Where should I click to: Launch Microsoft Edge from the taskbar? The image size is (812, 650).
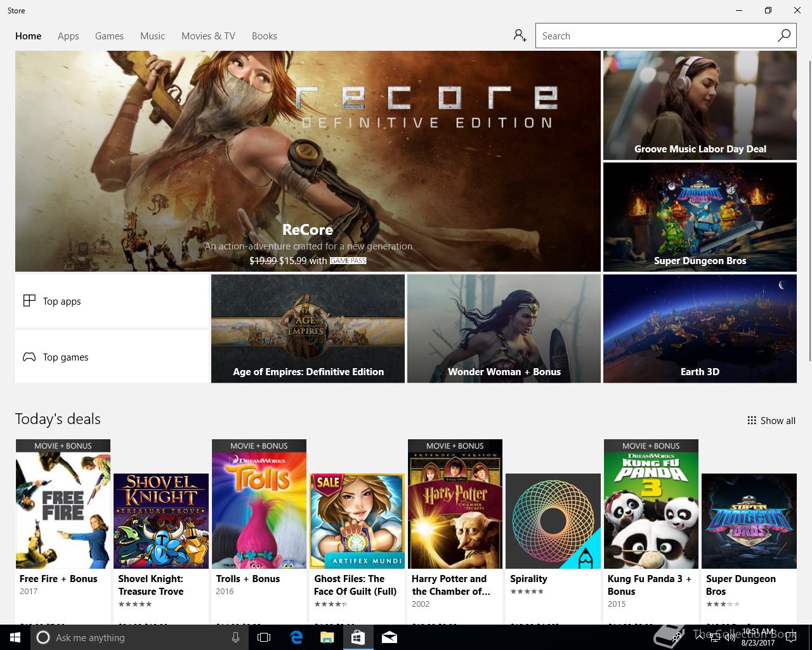coord(296,637)
